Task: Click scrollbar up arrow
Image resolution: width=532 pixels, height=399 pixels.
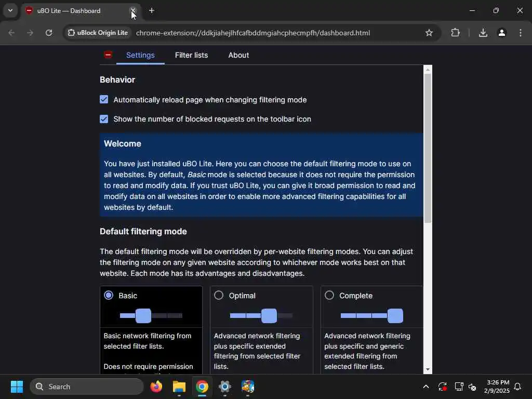Action: 428,70
